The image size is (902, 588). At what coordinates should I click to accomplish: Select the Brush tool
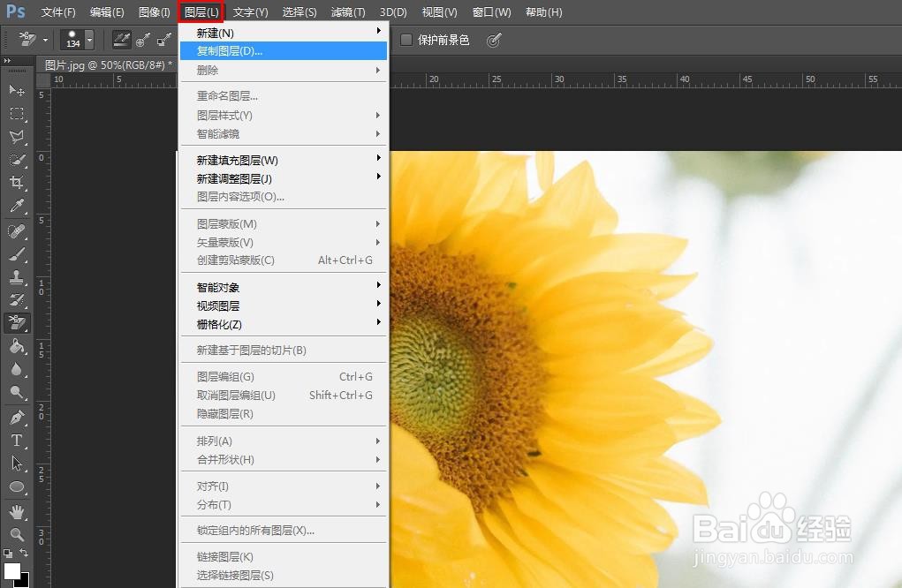coord(17,254)
